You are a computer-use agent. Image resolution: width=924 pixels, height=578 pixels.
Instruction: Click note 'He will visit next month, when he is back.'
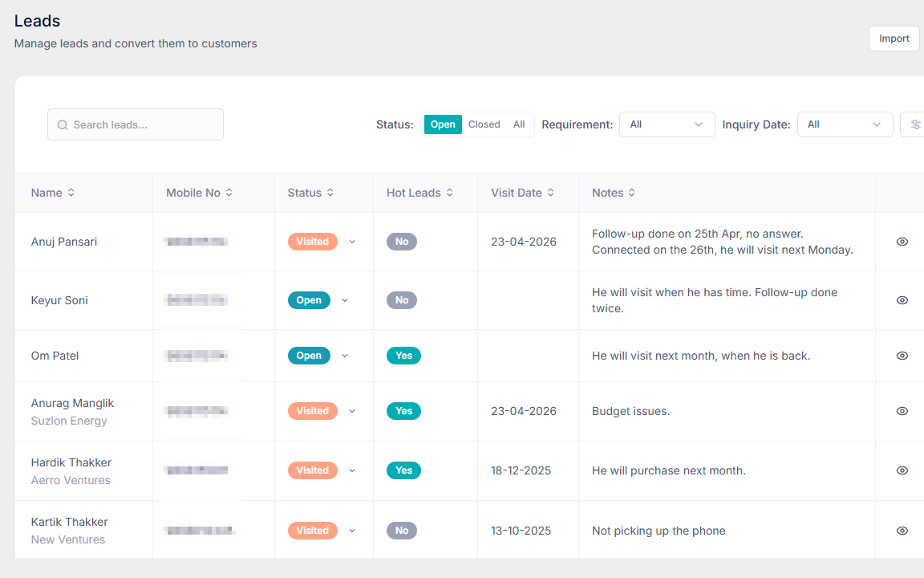coord(701,356)
